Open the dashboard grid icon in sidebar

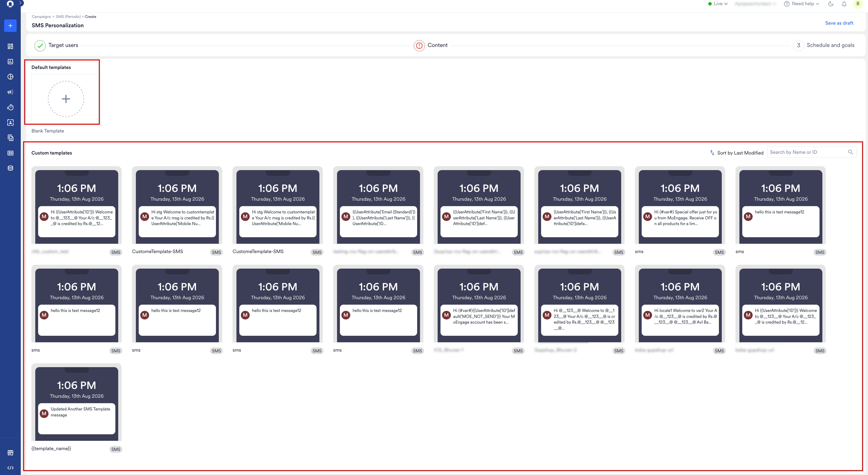[x=10, y=46]
